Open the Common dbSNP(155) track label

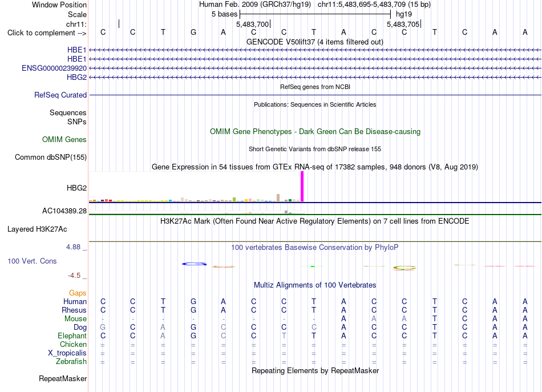pos(51,157)
